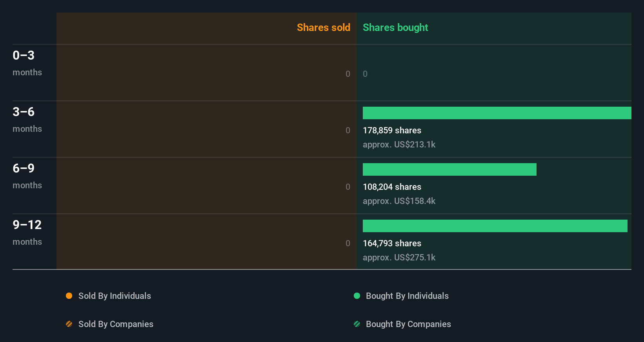Click the 3–6 months shares sold zero
This screenshot has width=644, height=342.
click(x=348, y=130)
